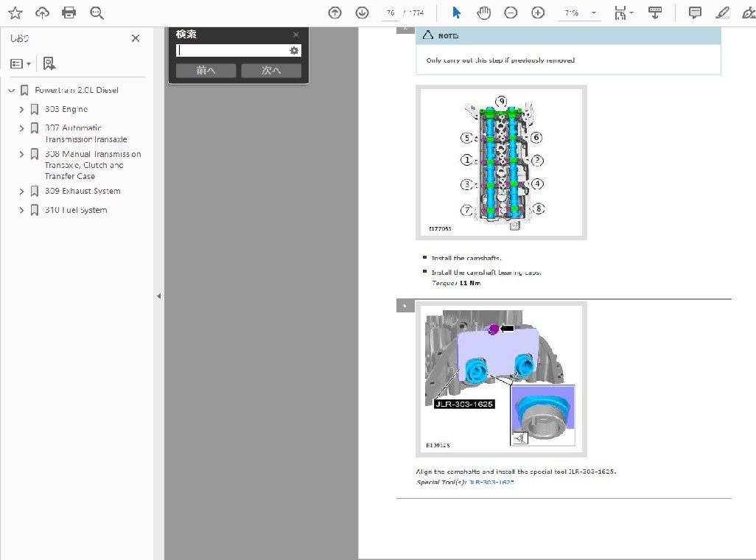Expand the 308 Manual Transmission bookmark
Viewport: 756px width, 560px height.
click(21, 154)
